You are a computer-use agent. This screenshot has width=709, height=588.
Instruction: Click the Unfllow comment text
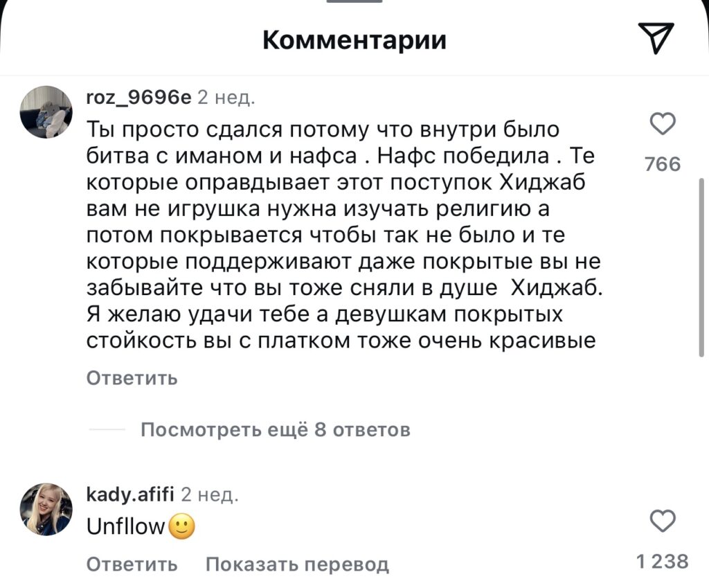[x=125, y=528]
